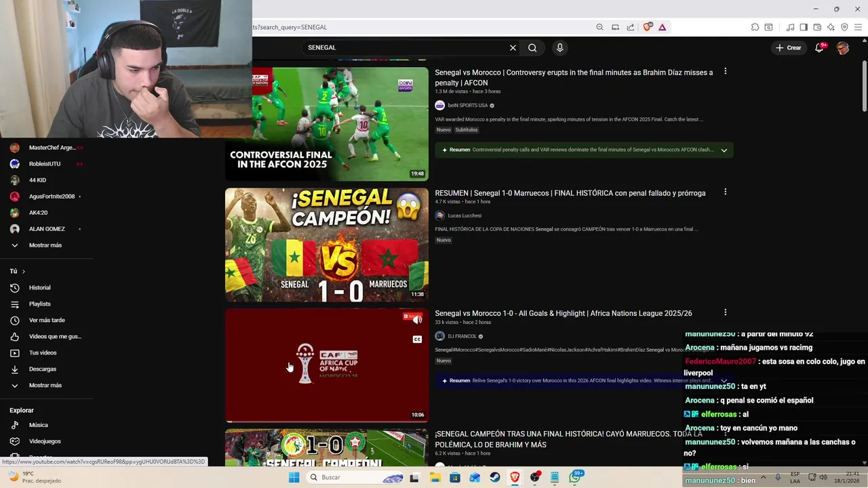Click the Brave Rewards triangle icon

point(662,27)
